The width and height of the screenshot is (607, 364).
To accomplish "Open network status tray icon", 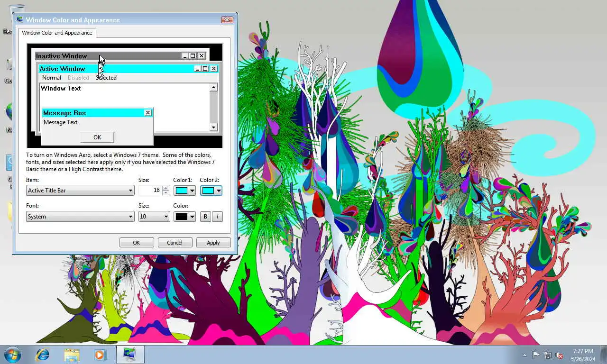I will (x=548, y=355).
